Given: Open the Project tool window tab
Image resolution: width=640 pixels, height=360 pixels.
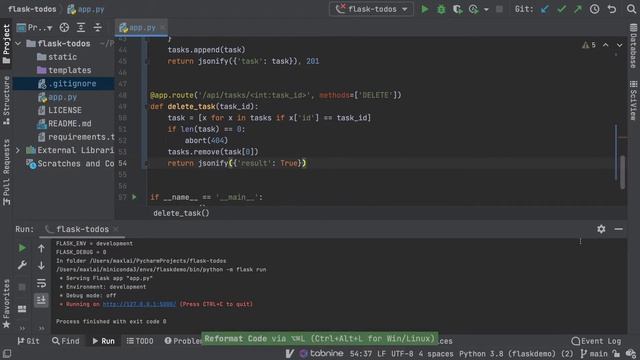Looking at the screenshot, I should click(6, 44).
